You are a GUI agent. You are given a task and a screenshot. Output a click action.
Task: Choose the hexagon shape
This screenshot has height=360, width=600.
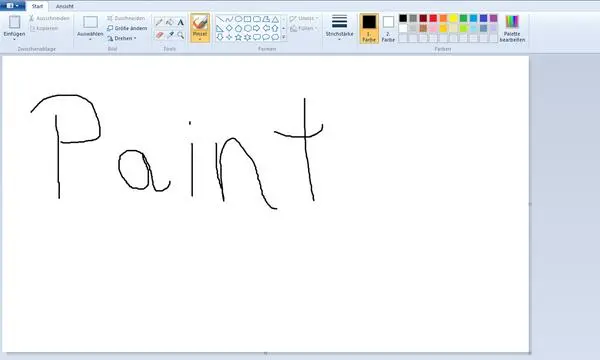[248, 28]
